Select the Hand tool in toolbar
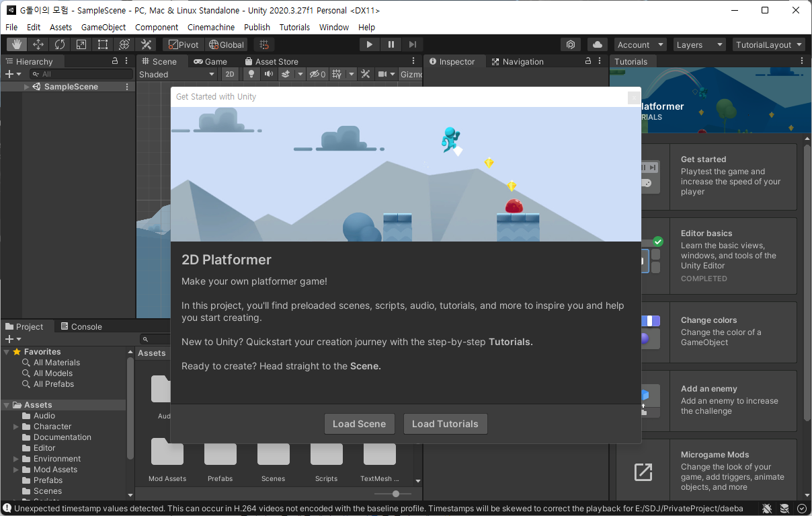Image resolution: width=812 pixels, height=516 pixels. (17, 44)
